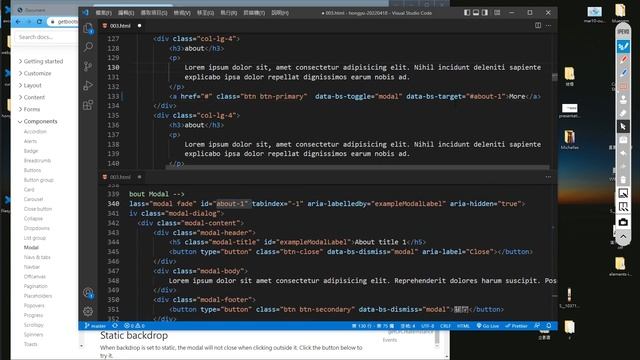Open the last menu in the VS Code menu bar

(280, 13)
